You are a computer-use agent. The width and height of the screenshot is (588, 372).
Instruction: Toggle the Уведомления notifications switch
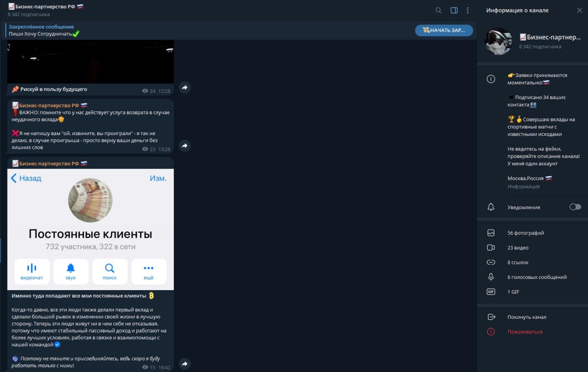(x=575, y=207)
